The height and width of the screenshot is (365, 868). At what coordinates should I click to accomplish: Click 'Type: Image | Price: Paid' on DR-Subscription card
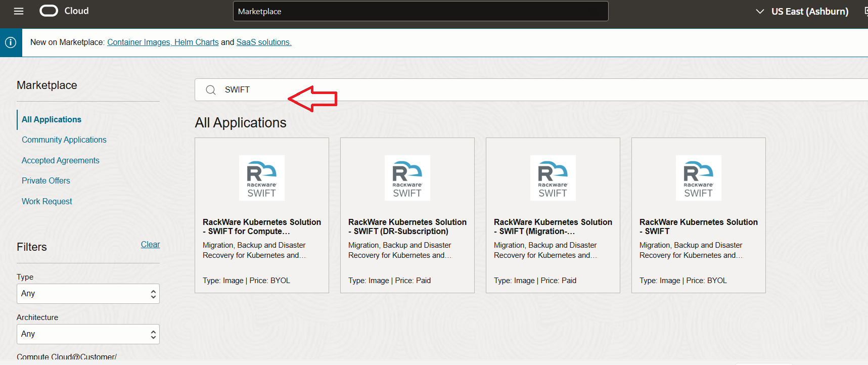[x=390, y=281]
